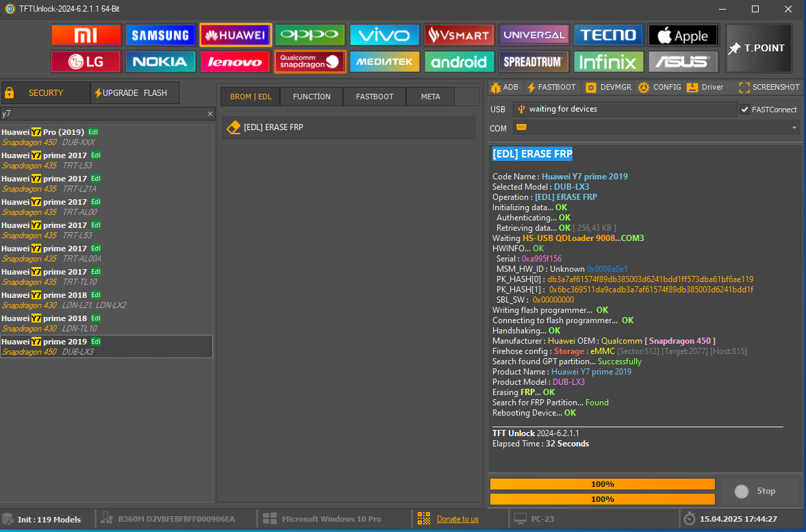This screenshot has width=806, height=532.
Task: Select the Infinix brand tile
Action: (x=609, y=62)
